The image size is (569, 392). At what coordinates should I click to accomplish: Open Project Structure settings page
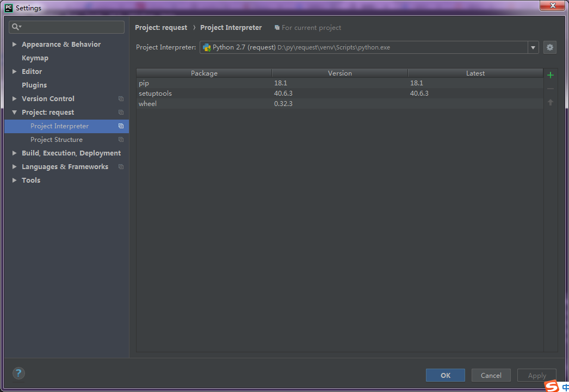click(x=56, y=140)
